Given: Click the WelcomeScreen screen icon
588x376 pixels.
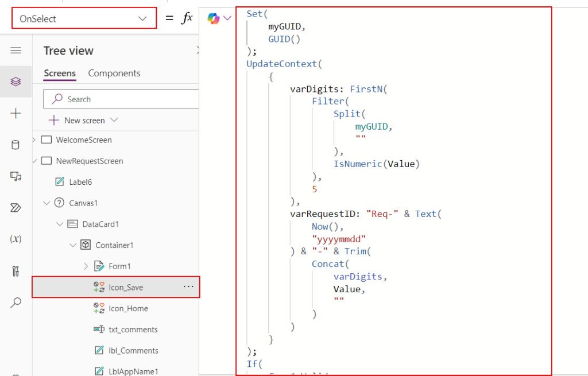Looking at the screenshot, I should click(46, 140).
